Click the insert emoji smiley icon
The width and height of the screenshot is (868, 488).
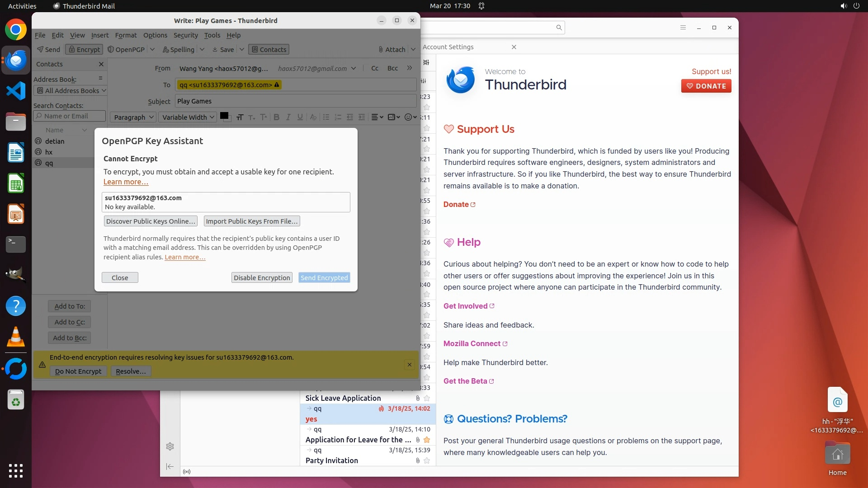(408, 117)
